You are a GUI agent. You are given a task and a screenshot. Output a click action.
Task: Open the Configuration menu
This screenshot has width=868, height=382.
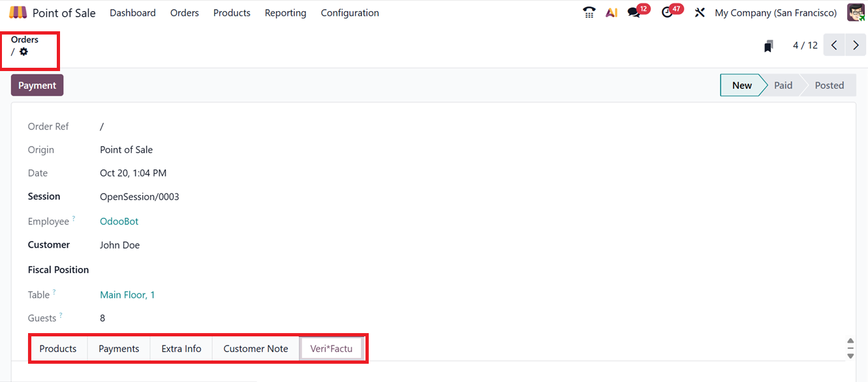tap(350, 13)
